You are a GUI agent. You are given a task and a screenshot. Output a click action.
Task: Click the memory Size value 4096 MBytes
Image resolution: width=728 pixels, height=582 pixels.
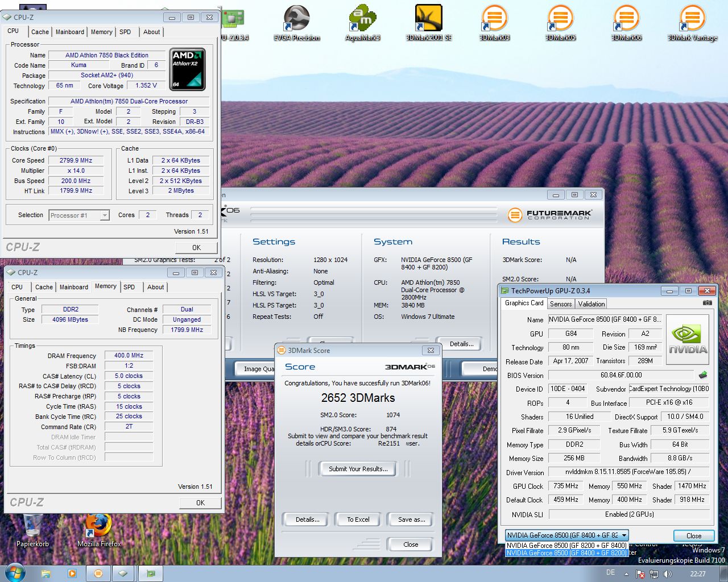point(71,319)
